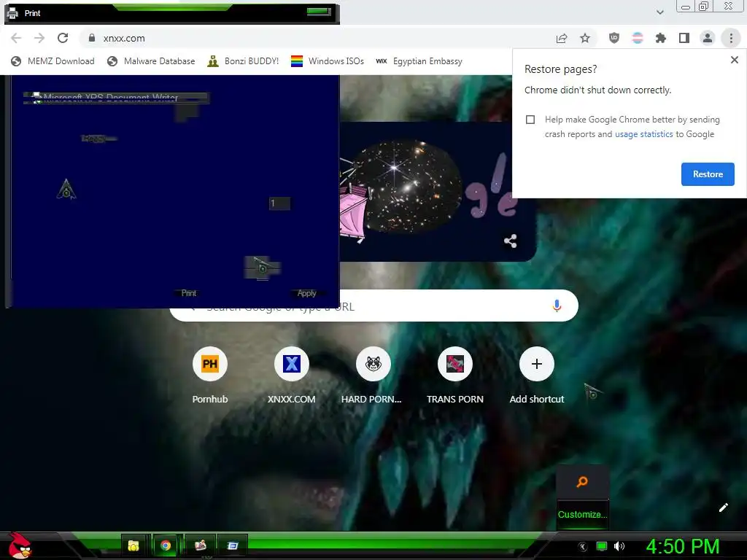Open the Pornhub shortcut tile

tap(210, 376)
